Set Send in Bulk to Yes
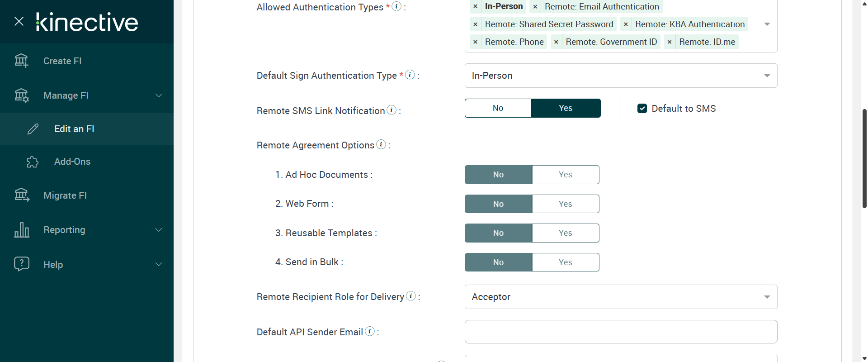The image size is (868, 362). (x=565, y=262)
